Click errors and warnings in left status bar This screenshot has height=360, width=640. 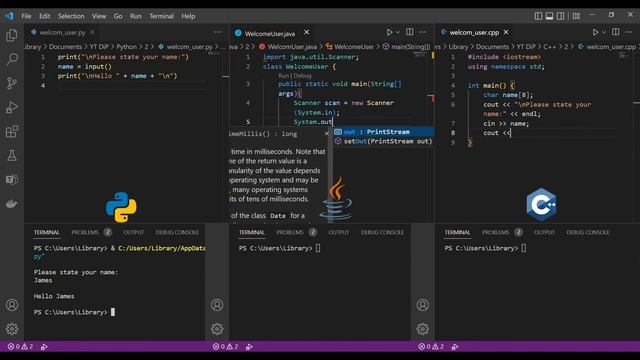(x=20, y=347)
